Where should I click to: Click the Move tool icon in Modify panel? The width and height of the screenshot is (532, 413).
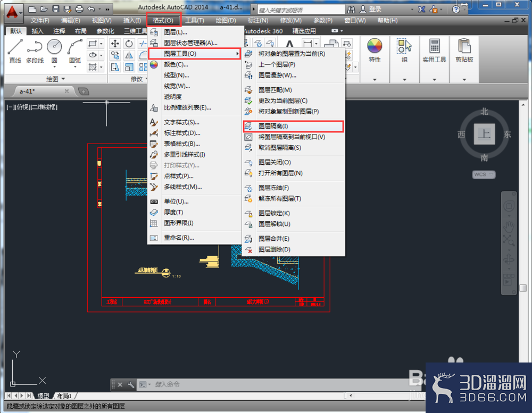tap(115, 44)
